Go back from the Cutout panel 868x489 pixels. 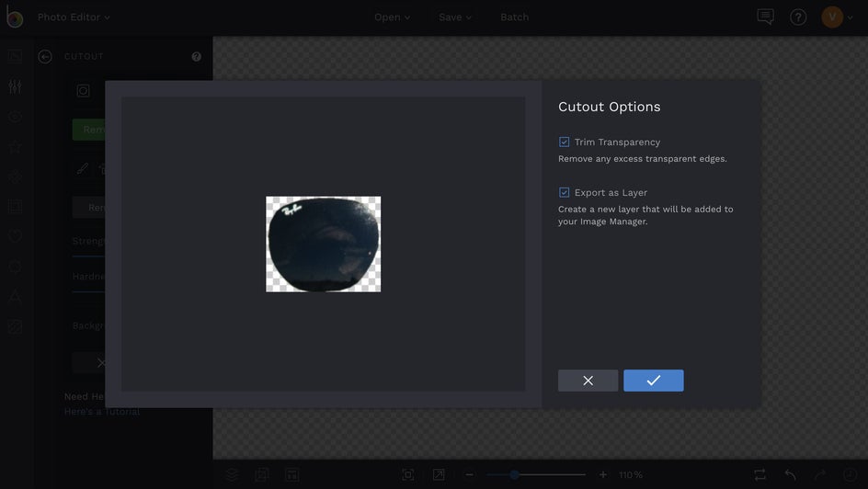[x=45, y=56]
